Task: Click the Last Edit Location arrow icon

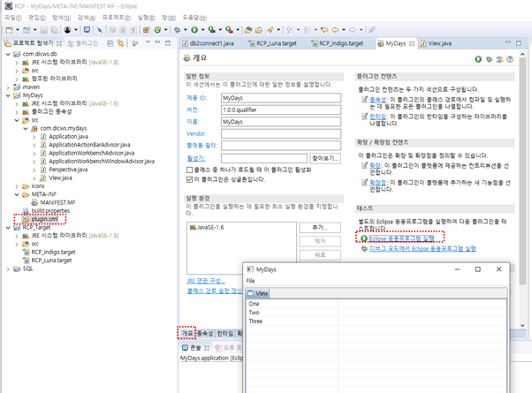Action: pyautogui.click(x=324, y=30)
